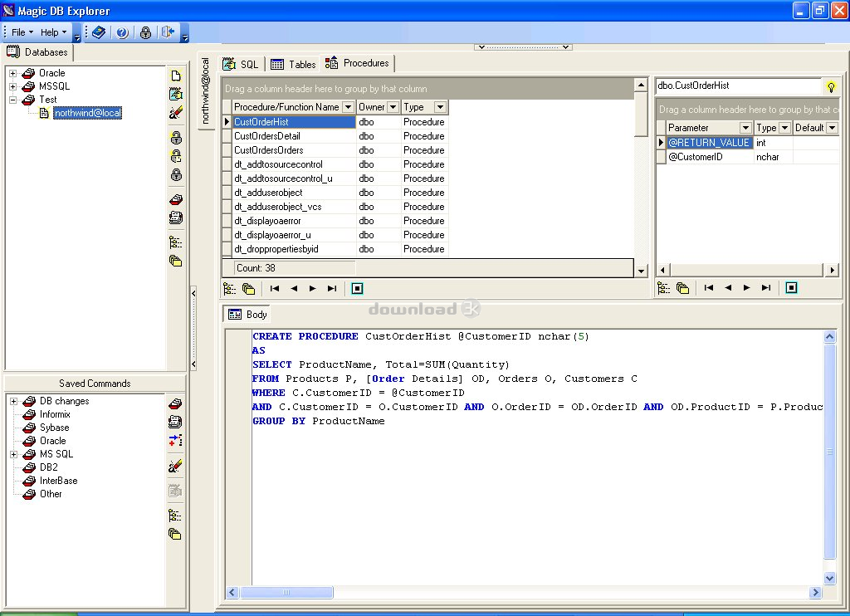
Task: Click the new blank page icon beside Databases tree
Action: tap(176, 76)
